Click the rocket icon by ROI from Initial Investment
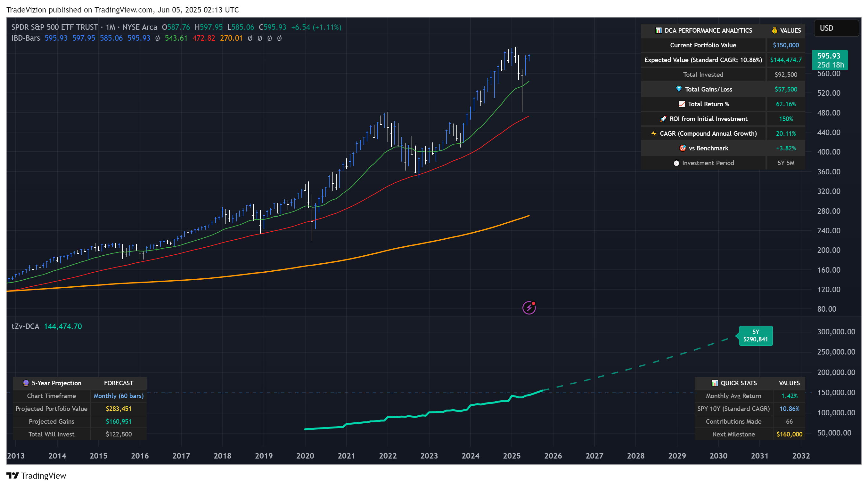Viewport: 868px width, 487px height. tap(663, 119)
